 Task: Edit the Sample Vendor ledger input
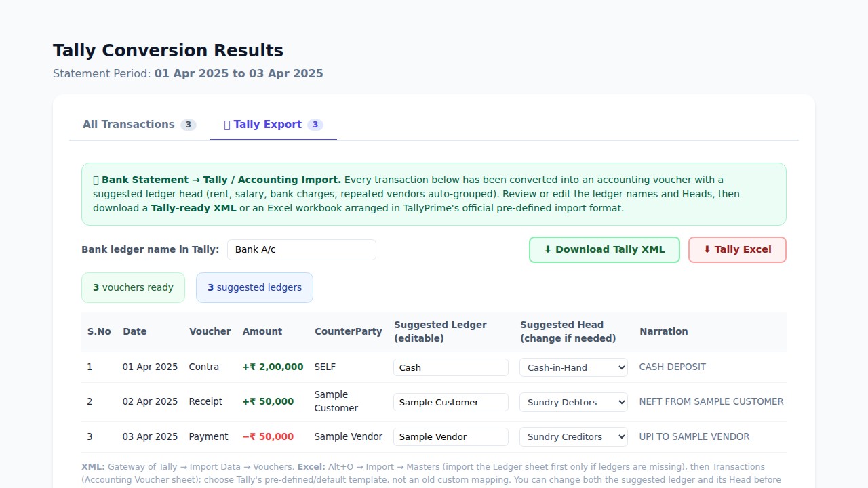[451, 436]
